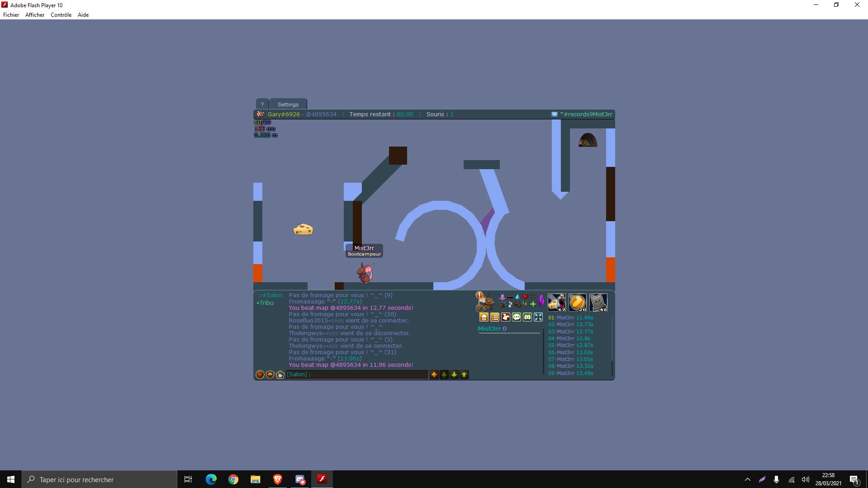Open the Discord icon button
The height and width of the screenshot is (488, 868).
(527, 317)
